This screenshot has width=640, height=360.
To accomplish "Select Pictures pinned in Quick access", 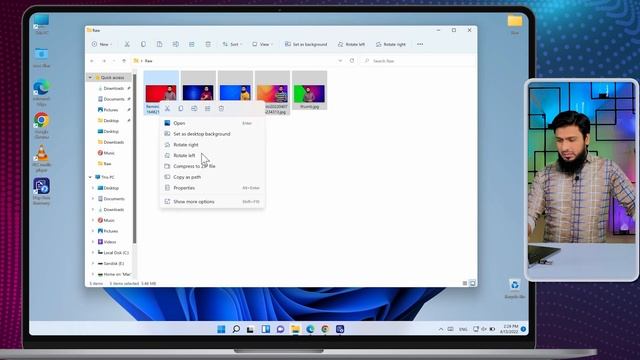I will pos(108,110).
